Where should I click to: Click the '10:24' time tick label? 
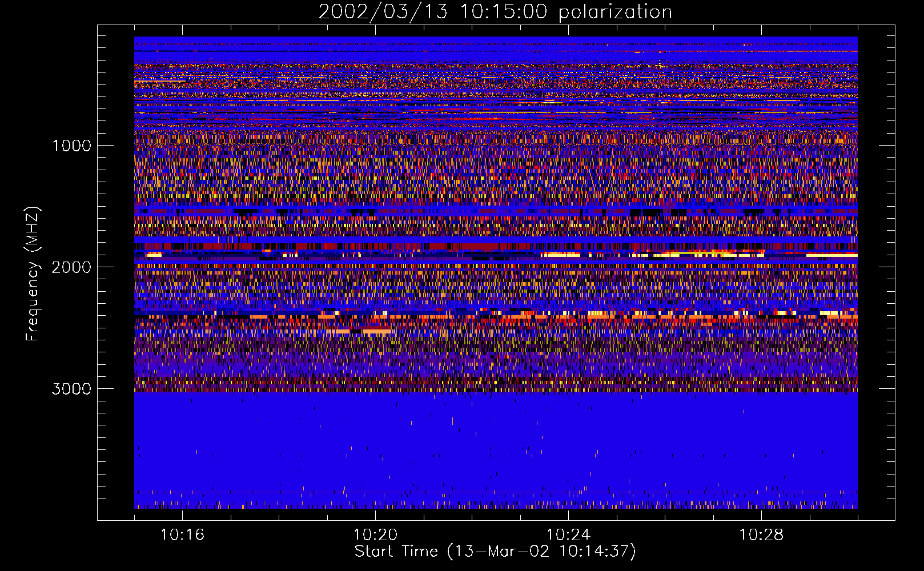pos(568,534)
